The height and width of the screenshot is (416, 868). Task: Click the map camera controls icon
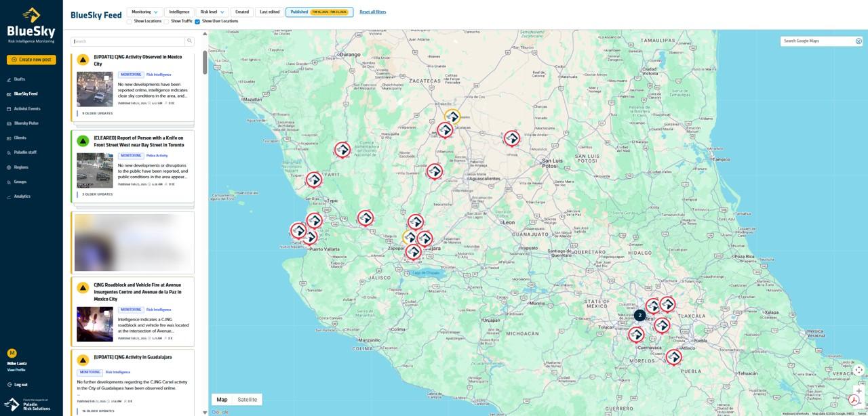pos(859,370)
